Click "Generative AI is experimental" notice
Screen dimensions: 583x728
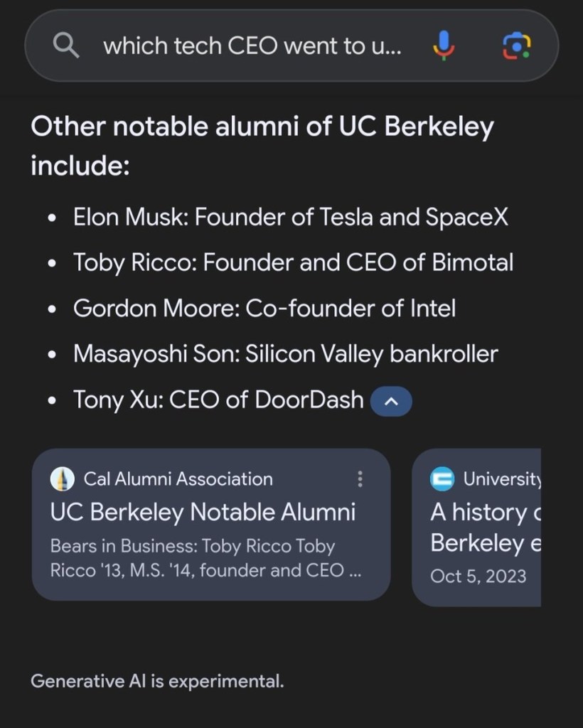(x=157, y=681)
